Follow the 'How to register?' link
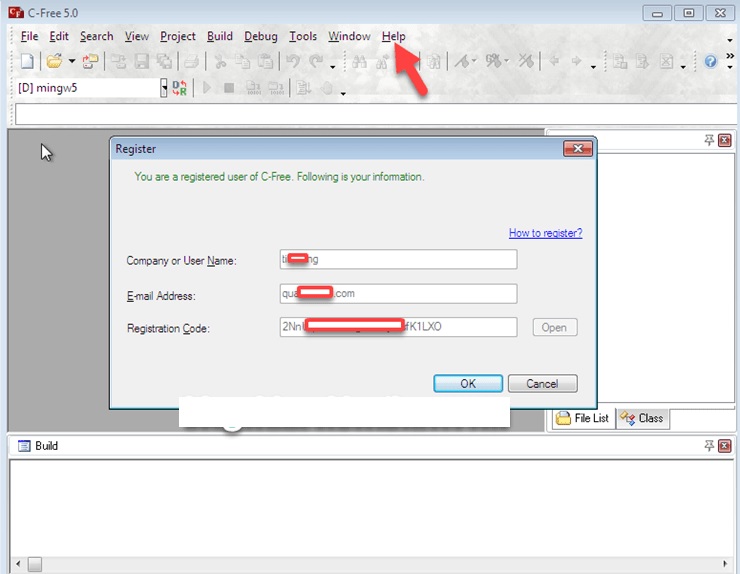 545,233
